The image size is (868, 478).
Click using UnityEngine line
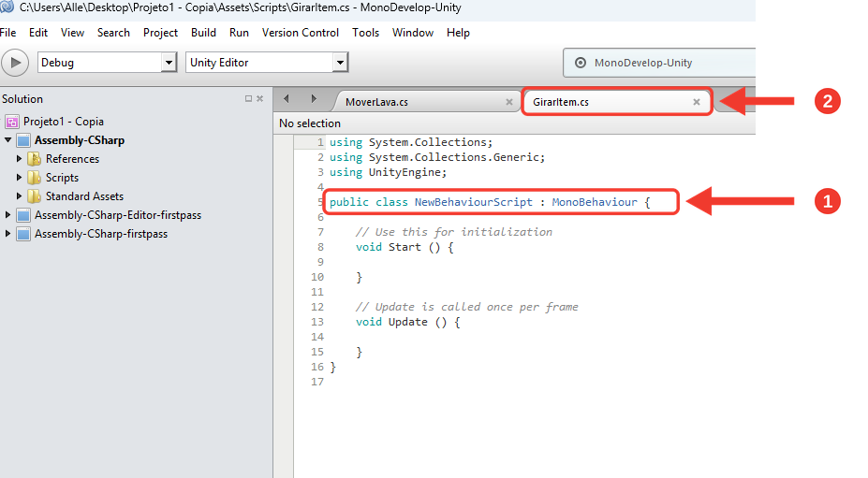coord(388,173)
